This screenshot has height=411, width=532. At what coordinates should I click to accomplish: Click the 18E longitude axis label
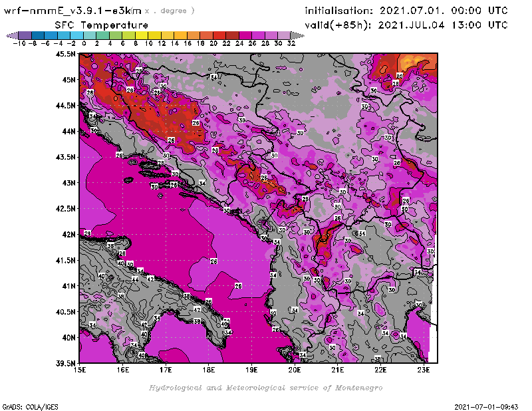click(x=209, y=370)
